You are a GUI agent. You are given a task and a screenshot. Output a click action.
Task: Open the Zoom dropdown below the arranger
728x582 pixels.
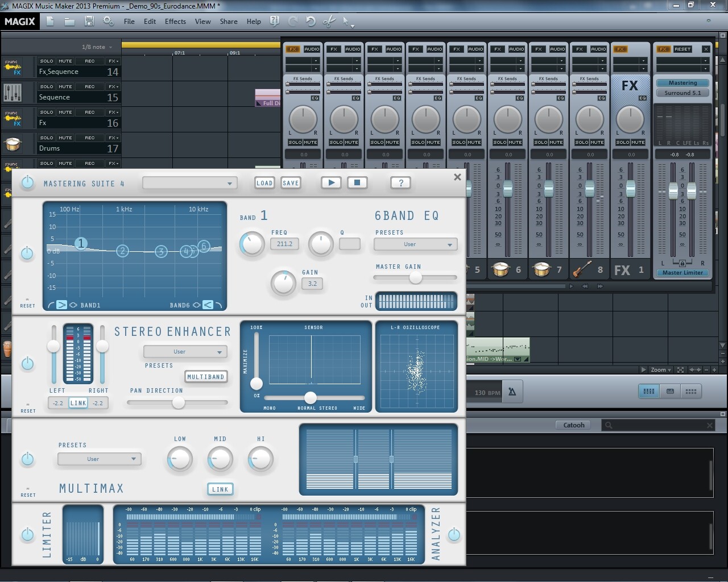pos(661,370)
